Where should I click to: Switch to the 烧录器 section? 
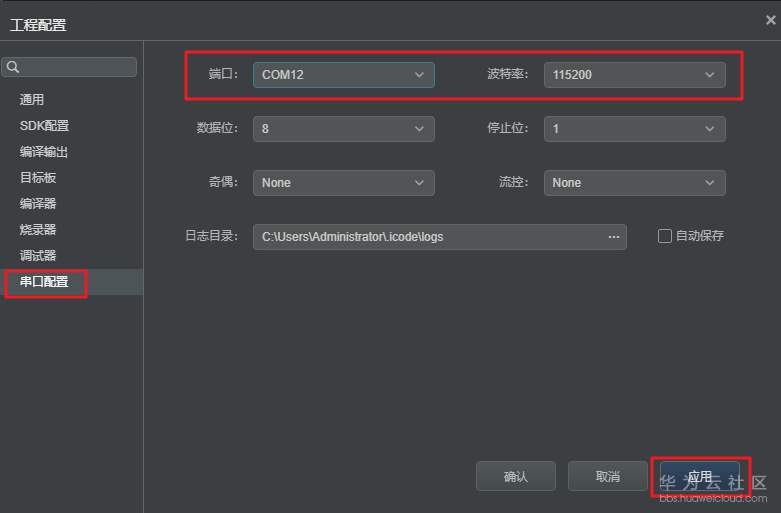point(38,230)
